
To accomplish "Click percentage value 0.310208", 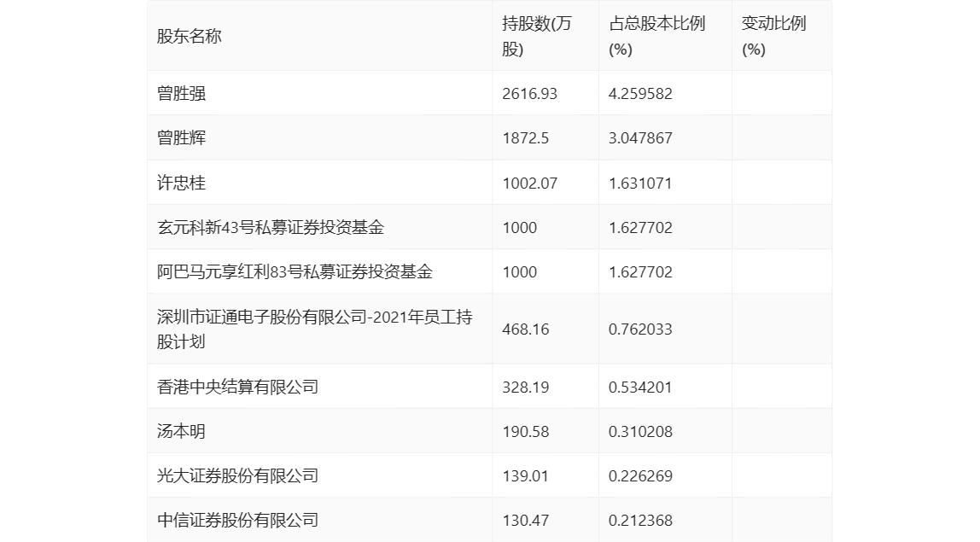I will [x=640, y=432].
